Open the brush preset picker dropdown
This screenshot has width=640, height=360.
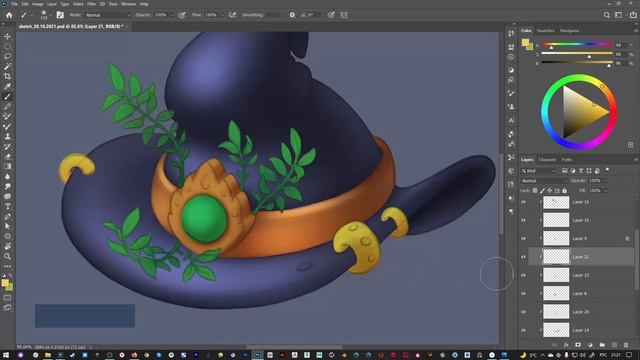(50, 16)
